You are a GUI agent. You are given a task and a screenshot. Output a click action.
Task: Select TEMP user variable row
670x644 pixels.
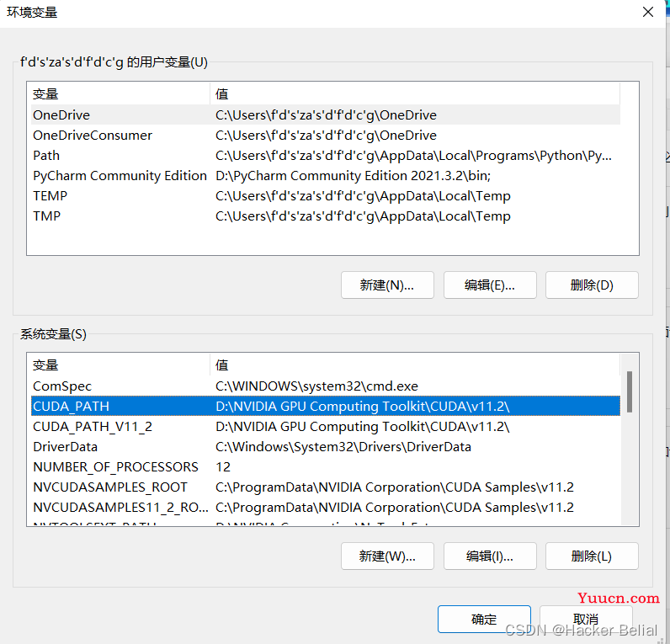tap(326, 195)
